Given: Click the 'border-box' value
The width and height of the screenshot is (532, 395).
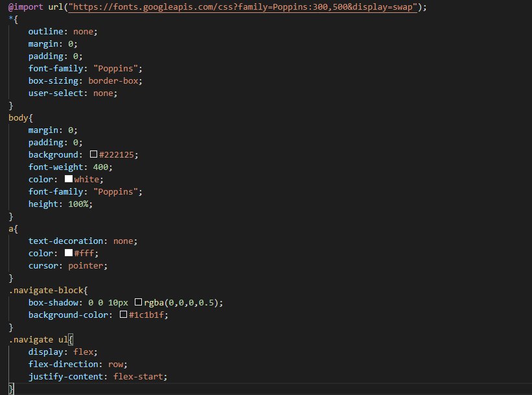Looking at the screenshot, I should [x=113, y=80].
